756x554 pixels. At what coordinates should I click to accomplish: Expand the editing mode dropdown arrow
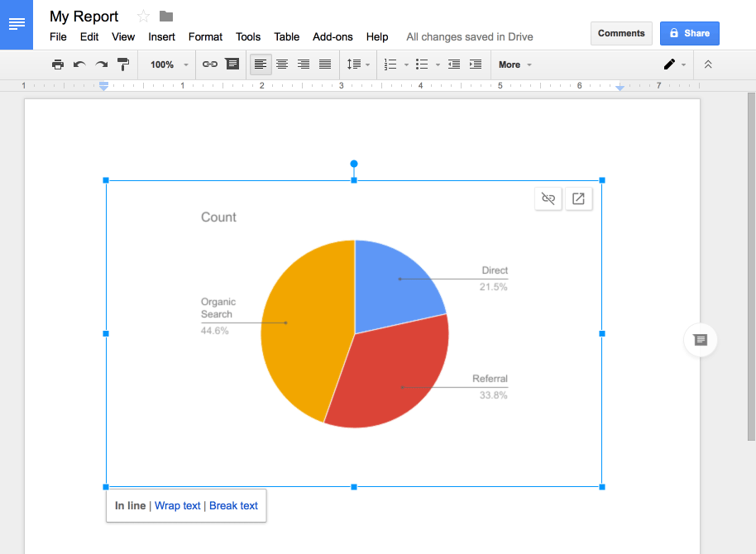684,64
